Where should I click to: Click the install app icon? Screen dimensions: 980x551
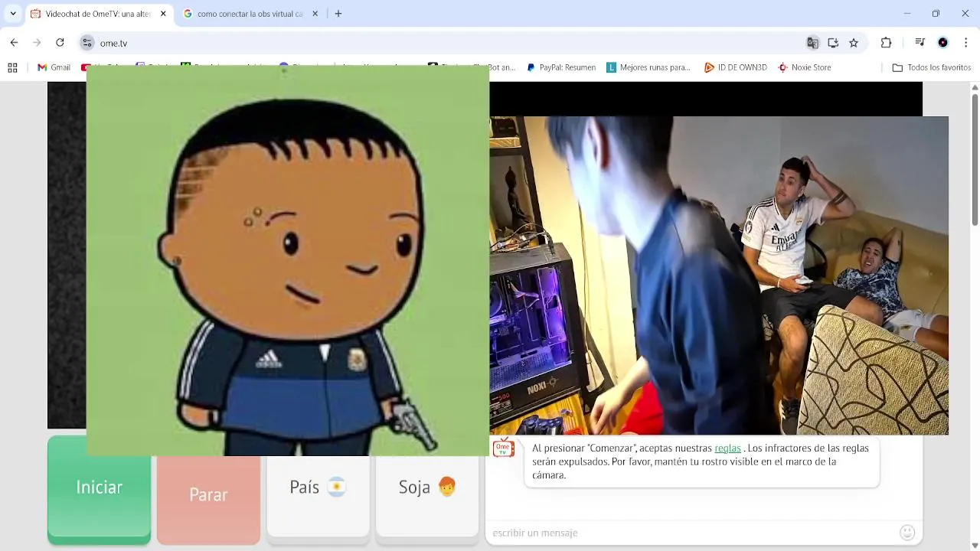tap(833, 43)
